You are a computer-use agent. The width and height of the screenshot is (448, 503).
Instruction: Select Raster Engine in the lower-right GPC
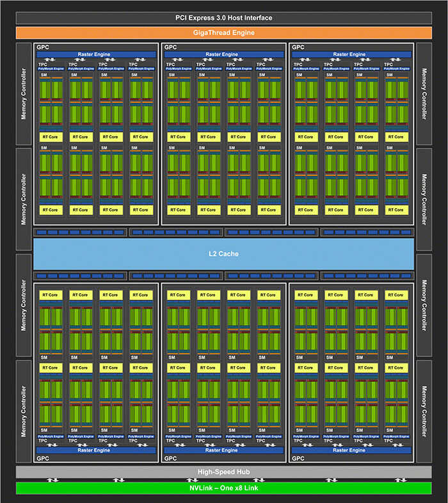(x=351, y=451)
